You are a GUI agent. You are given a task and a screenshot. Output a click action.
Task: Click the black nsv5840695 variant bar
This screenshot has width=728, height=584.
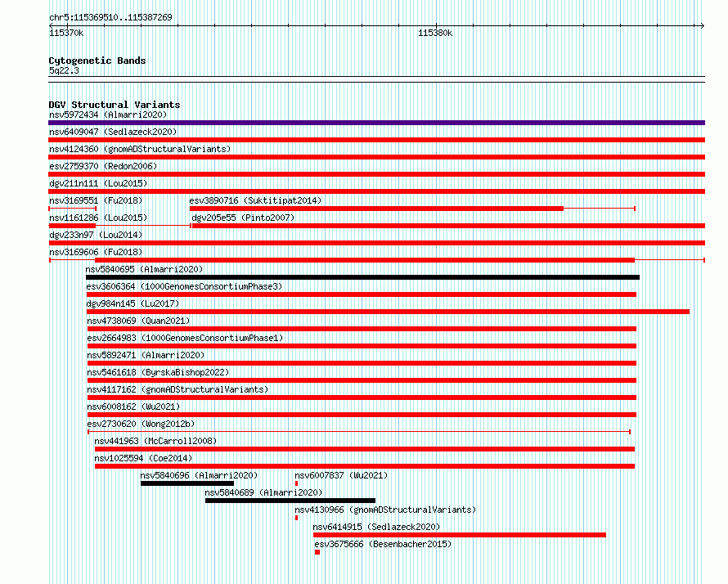(x=362, y=277)
